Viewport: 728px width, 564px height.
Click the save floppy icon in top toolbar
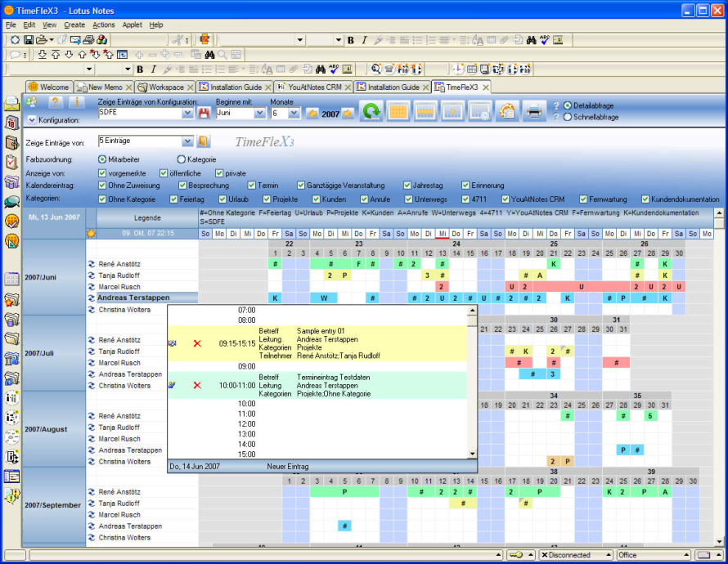coord(29,40)
